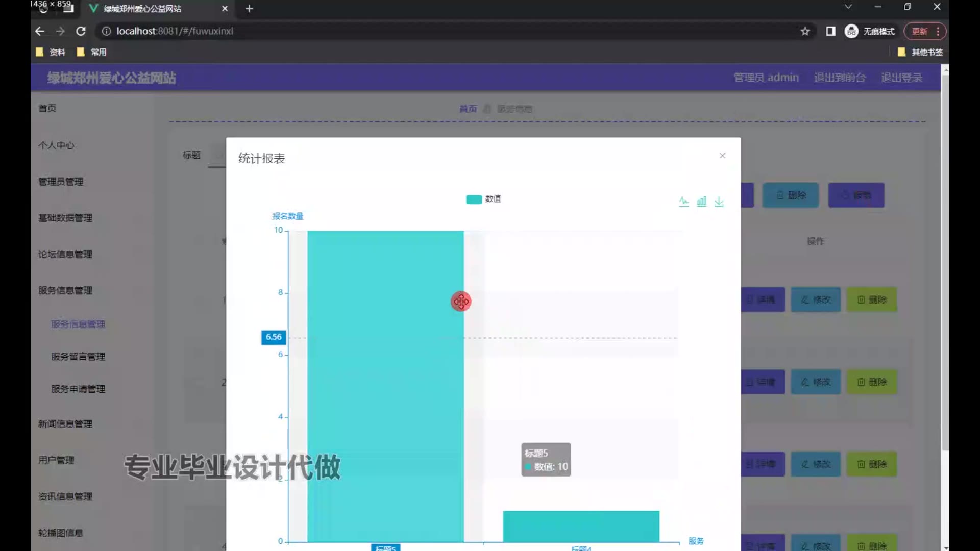Click 退出登录 link in header
The image size is (980, 551).
click(901, 78)
